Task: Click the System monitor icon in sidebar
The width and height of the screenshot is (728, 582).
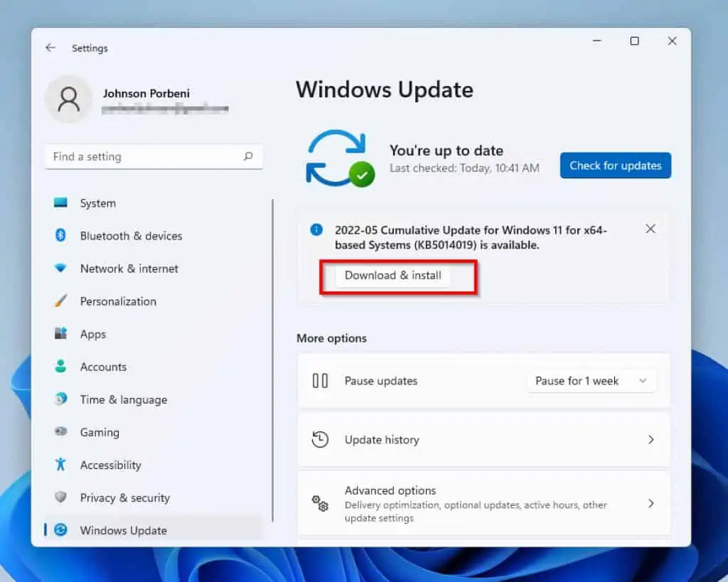Action: coord(61,203)
